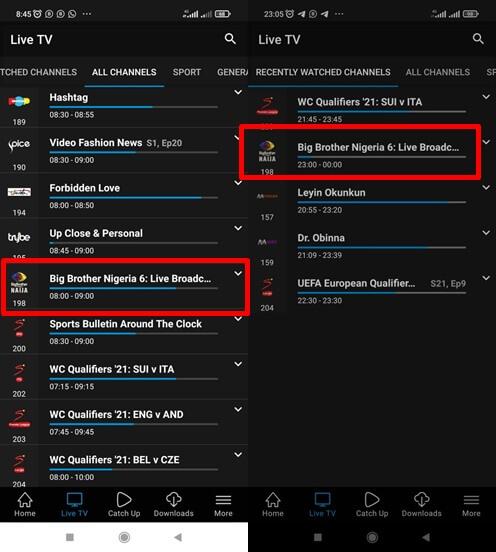Open search in right Live TV screen
This screenshot has height=552, width=496.
(478, 39)
